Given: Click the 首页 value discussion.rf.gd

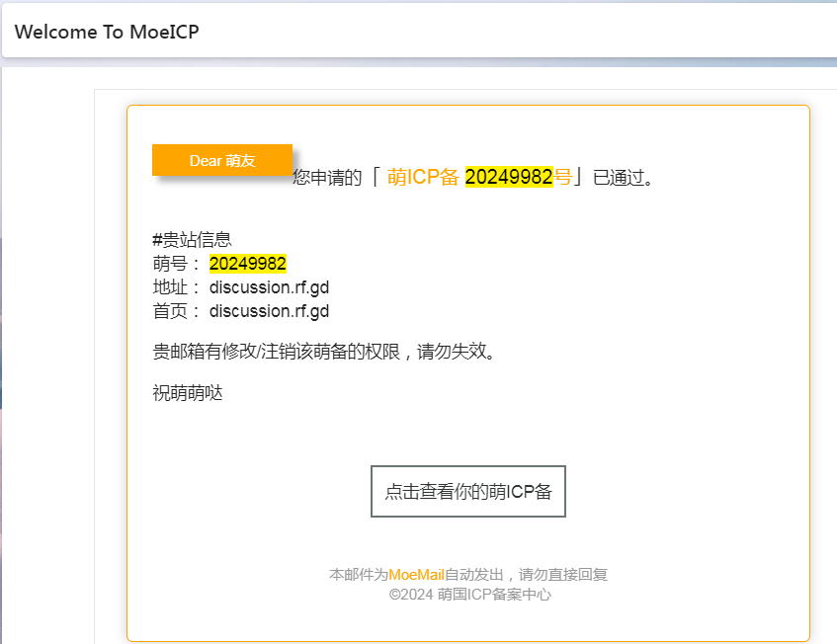Looking at the screenshot, I should tap(269, 311).
